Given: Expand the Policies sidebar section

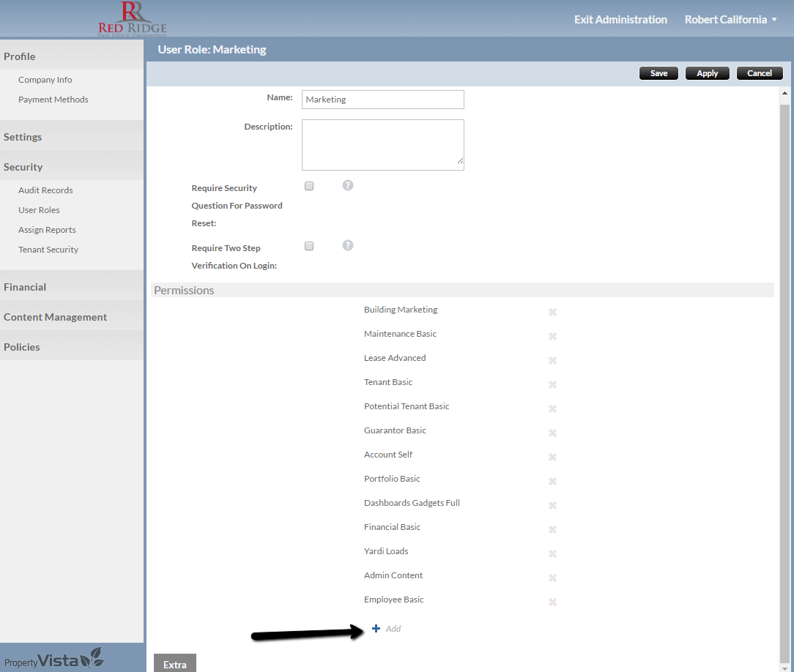Looking at the screenshot, I should [22, 347].
